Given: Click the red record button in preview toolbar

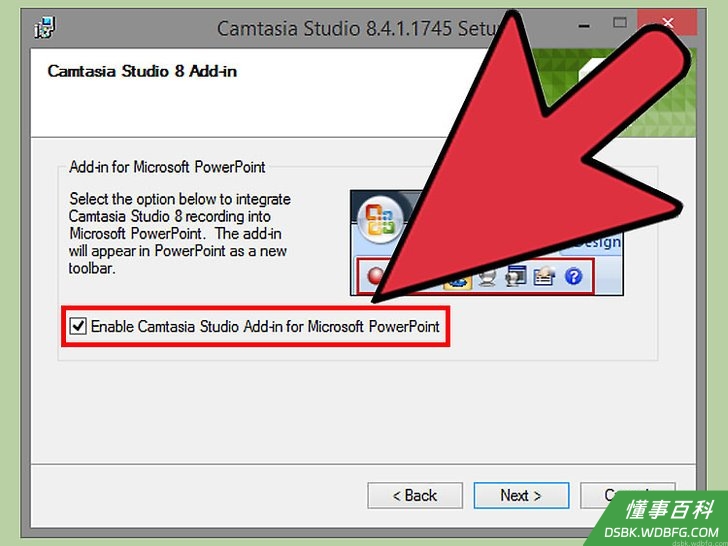Looking at the screenshot, I should pos(375,276).
